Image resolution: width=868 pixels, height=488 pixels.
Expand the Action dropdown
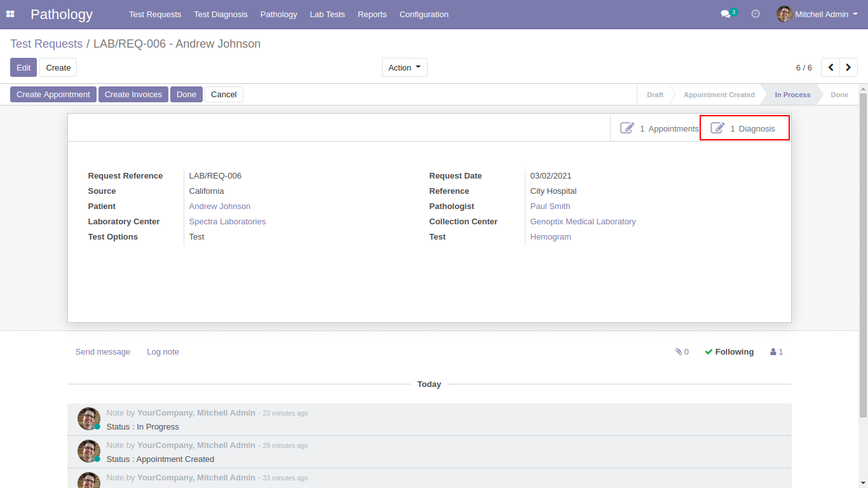point(404,67)
